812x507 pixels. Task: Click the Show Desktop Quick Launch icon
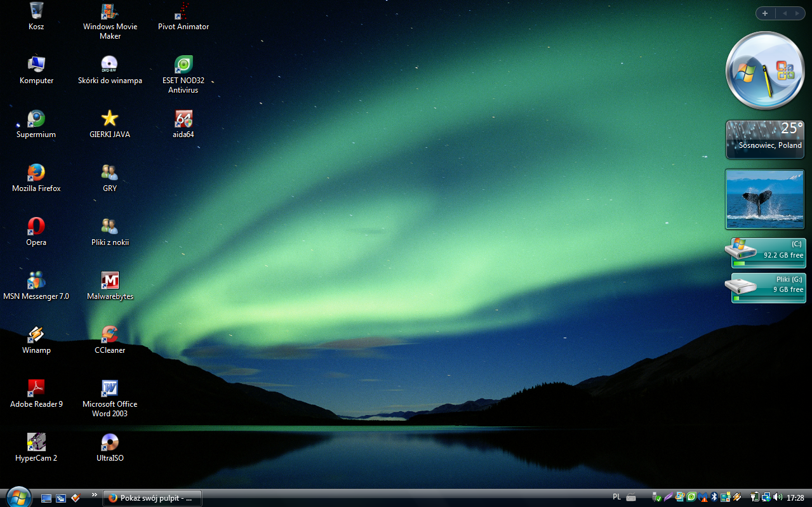pyautogui.click(x=46, y=498)
